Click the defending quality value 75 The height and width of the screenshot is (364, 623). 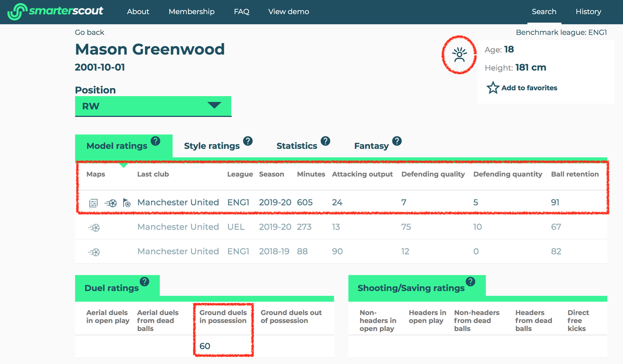[407, 227]
